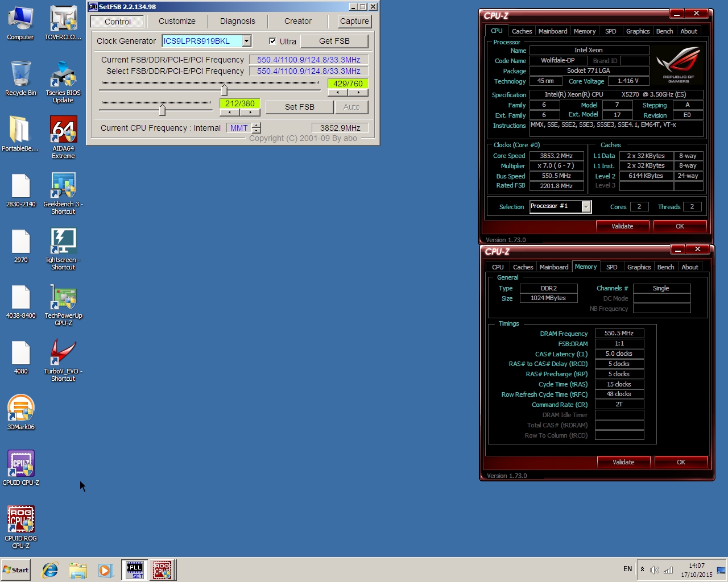
Task: Open the TOVERCLO... desktop shortcut
Action: click(x=63, y=24)
